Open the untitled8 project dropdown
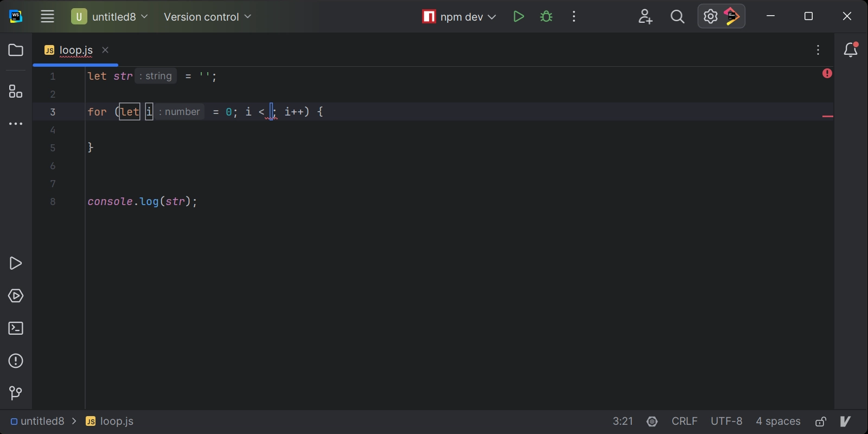868x434 pixels. coord(110,16)
